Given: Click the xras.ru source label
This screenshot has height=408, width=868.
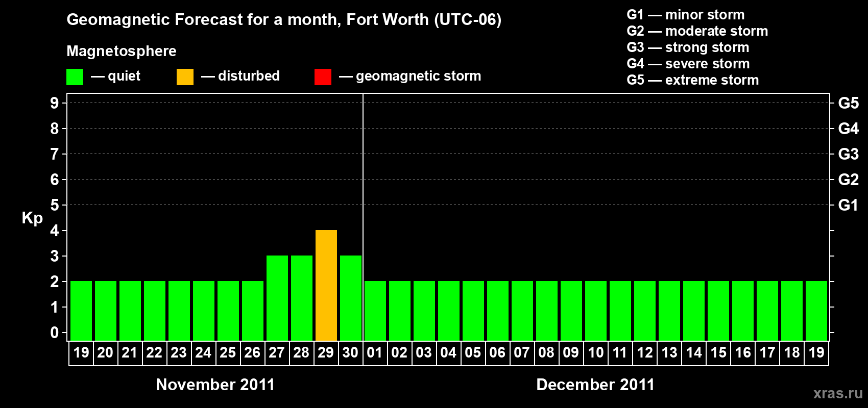Looking at the screenshot, I should tap(838, 393).
